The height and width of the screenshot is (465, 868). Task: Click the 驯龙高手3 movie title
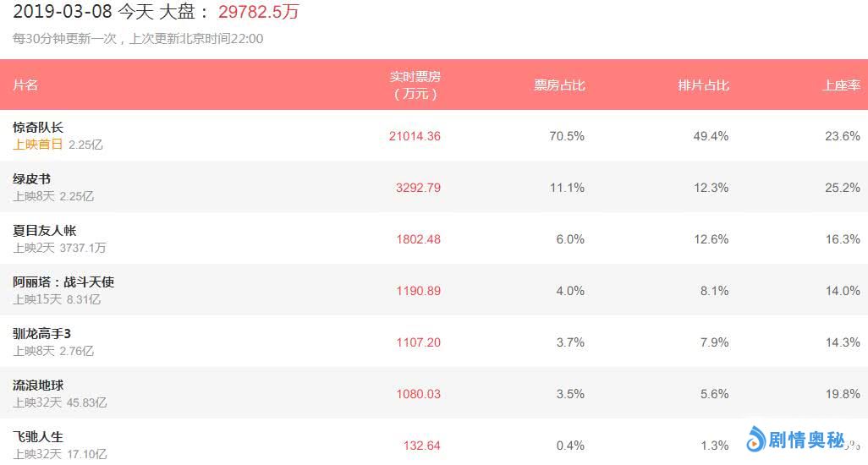41,333
